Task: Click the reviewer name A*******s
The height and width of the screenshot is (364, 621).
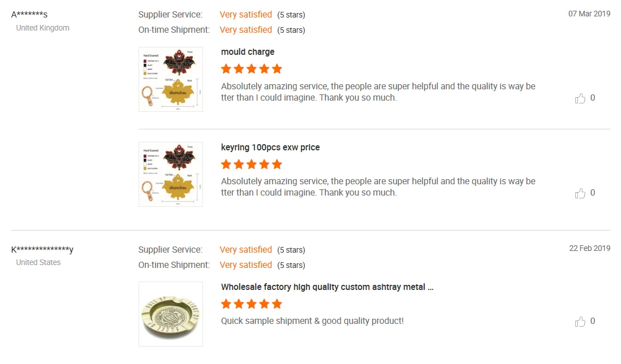Action: coord(29,14)
